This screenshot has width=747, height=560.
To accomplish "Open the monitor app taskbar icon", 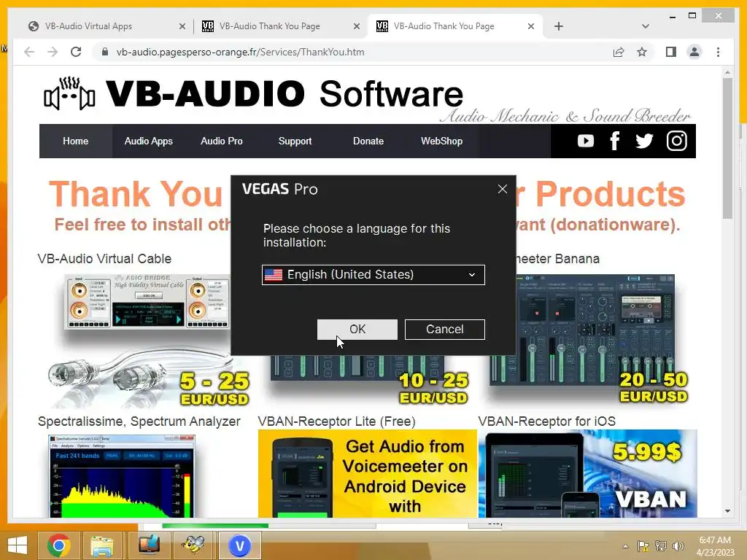I will (x=149, y=545).
